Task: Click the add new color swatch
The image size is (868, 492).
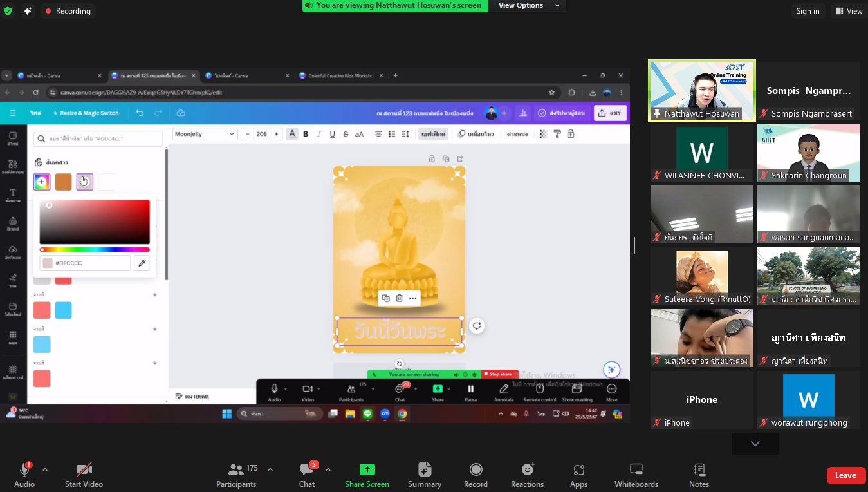Action: coord(41,182)
